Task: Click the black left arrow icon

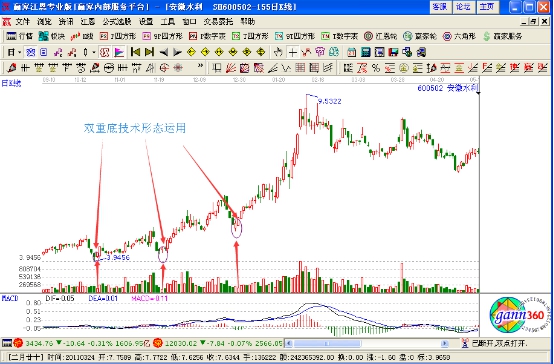Action: pos(164,53)
